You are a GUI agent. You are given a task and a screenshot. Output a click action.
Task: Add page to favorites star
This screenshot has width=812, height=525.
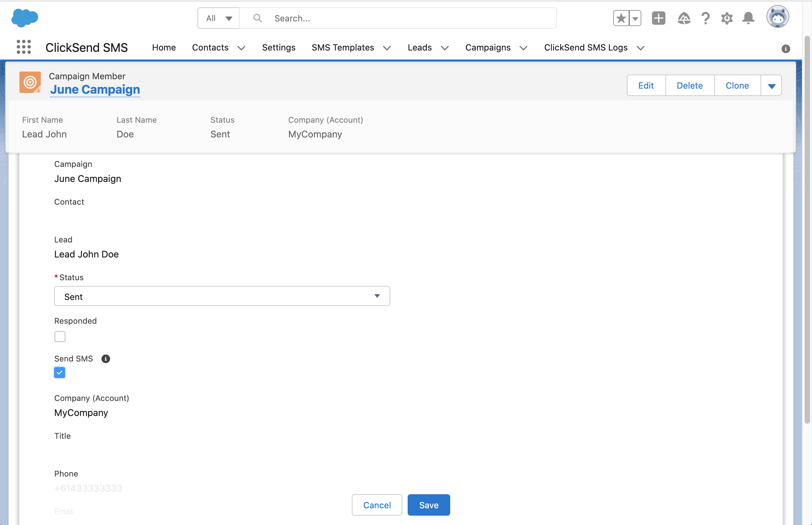[x=621, y=18]
